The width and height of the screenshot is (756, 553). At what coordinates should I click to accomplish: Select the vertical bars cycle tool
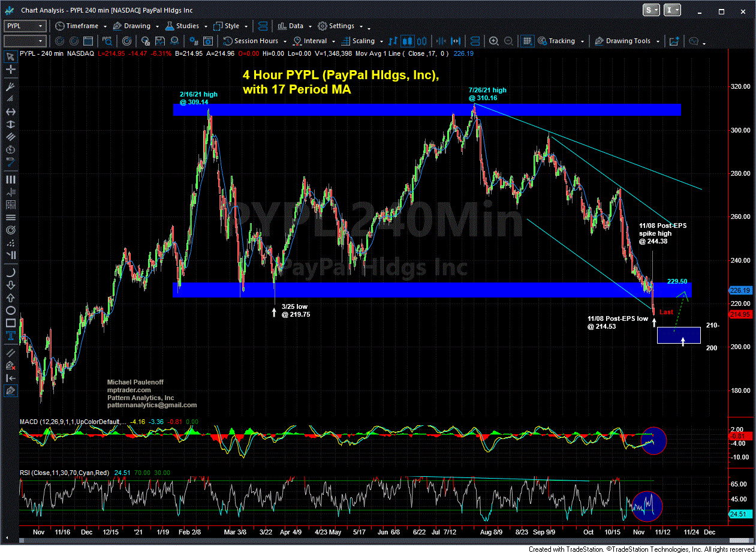tap(11, 179)
